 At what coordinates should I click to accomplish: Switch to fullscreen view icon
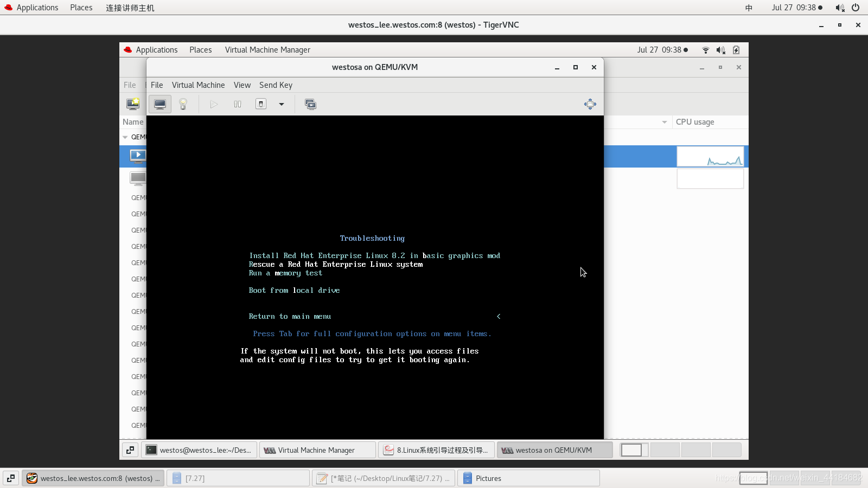click(x=590, y=104)
